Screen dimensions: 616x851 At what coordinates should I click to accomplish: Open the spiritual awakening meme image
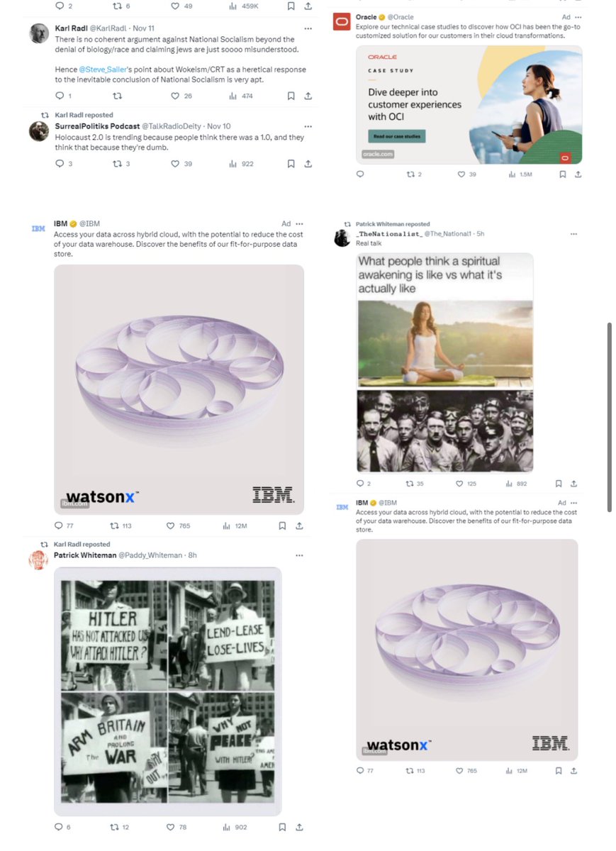tap(444, 363)
